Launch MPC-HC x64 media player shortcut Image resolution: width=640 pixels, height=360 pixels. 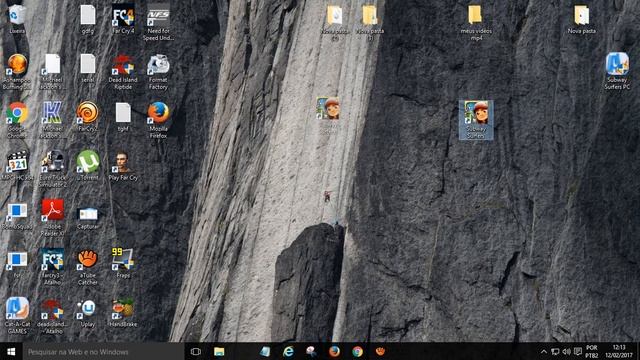click(17, 166)
